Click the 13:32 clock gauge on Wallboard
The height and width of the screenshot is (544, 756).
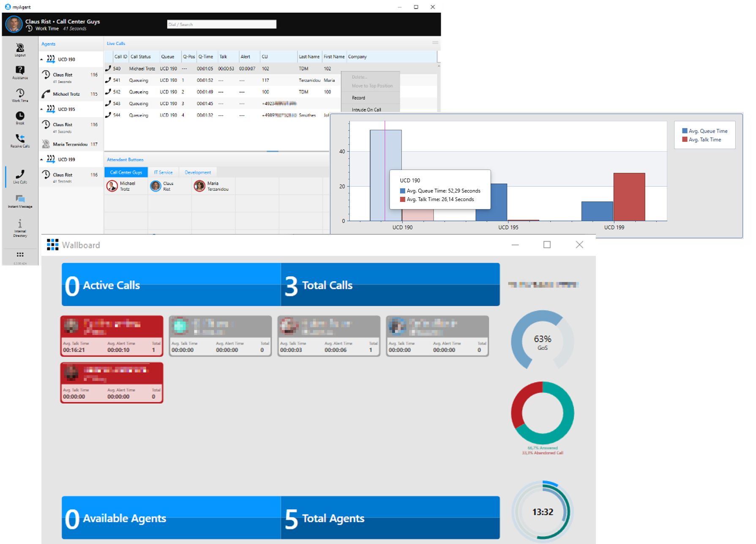click(543, 511)
